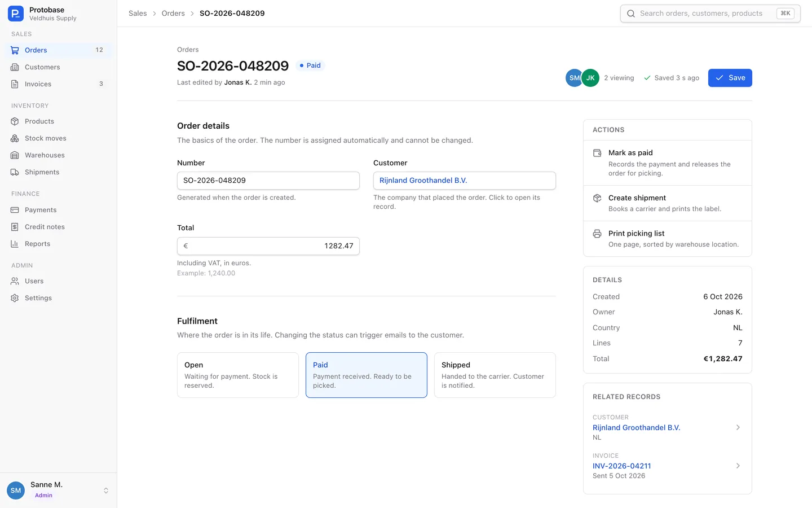The width and height of the screenshot is (812, 508).
Task: Click Sales in the breadcrumb
Action: tap(138, 14)
